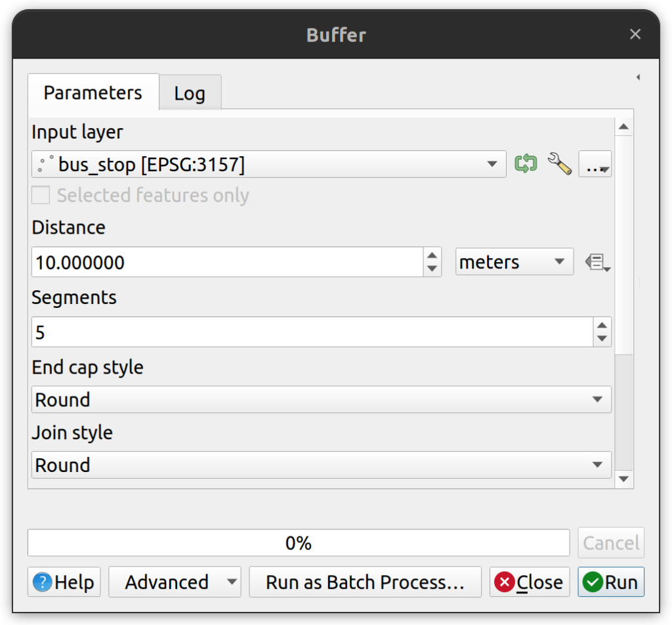Open advanced options wrench icon

point(560,163)
